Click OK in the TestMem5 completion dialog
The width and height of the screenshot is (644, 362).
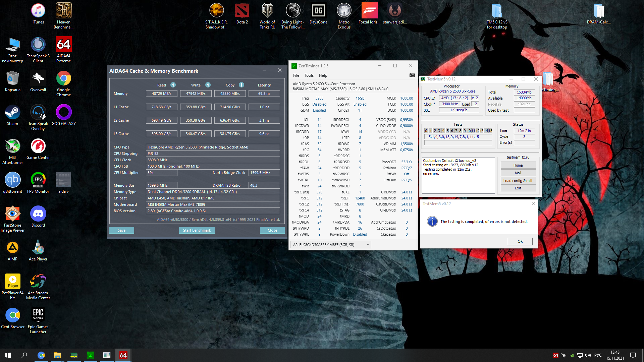click(520, 241)
